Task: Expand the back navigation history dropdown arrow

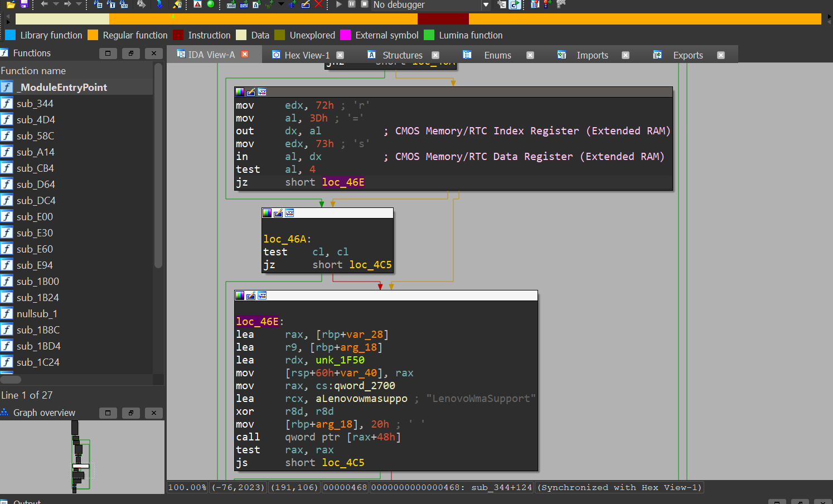Action: click(x=56, y=4)
